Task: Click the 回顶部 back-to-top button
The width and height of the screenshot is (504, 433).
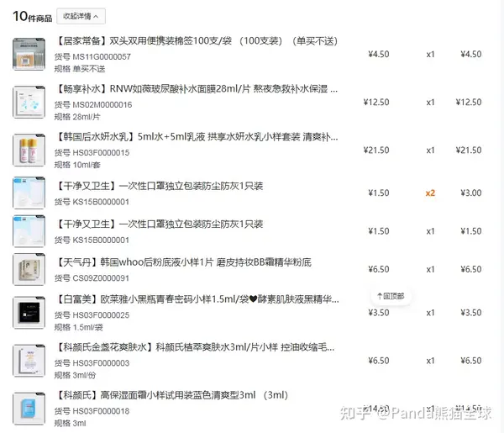Action: coord(391,296)
